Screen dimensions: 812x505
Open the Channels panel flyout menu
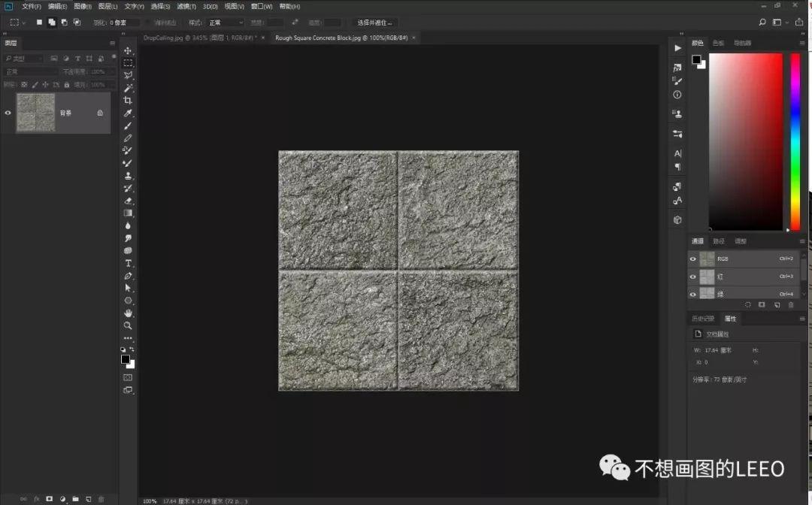[802, 241]
